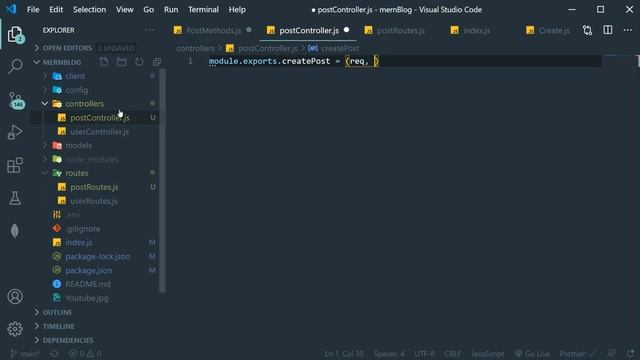The width and height of the screenshot is (640, 360).
Task: Open the File menu
Action: (33, 9)
